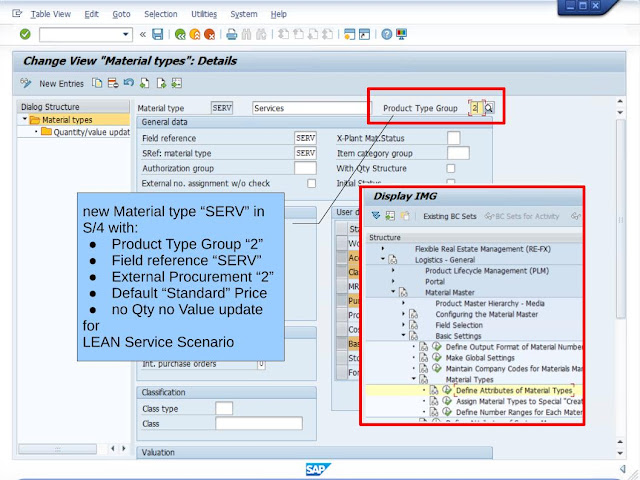The image size is (640, 480).
Task: Run Define Attributes of Material Types activity icon
Action: (x=447, y=390)
